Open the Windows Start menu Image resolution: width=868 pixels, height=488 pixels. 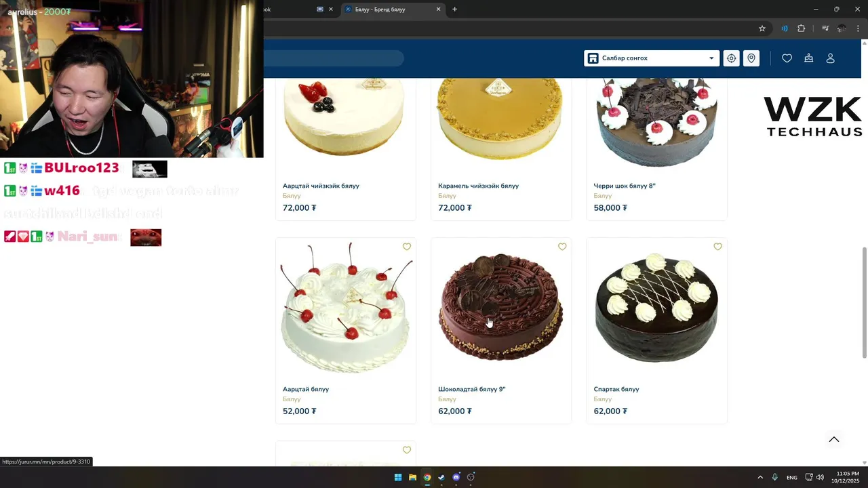398,477
